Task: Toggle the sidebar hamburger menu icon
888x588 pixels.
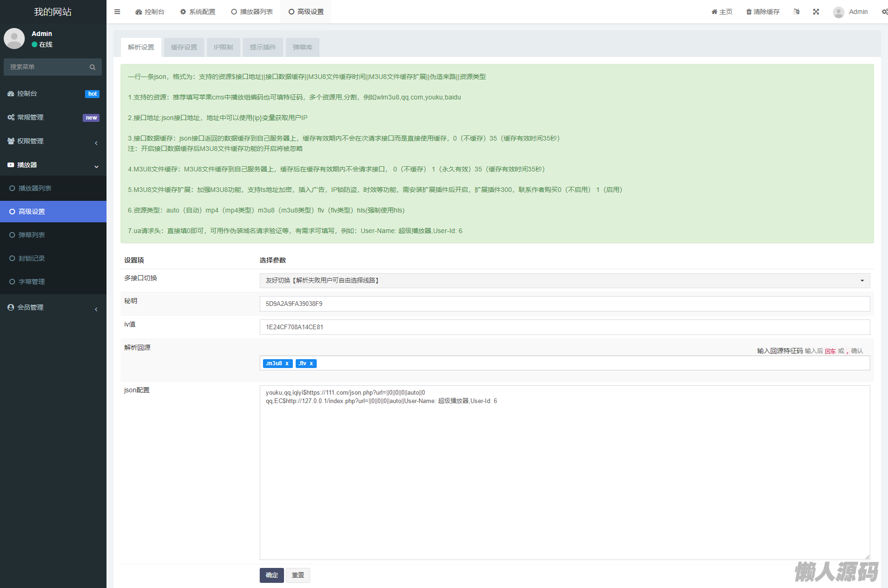Action: tap(117, 12)
